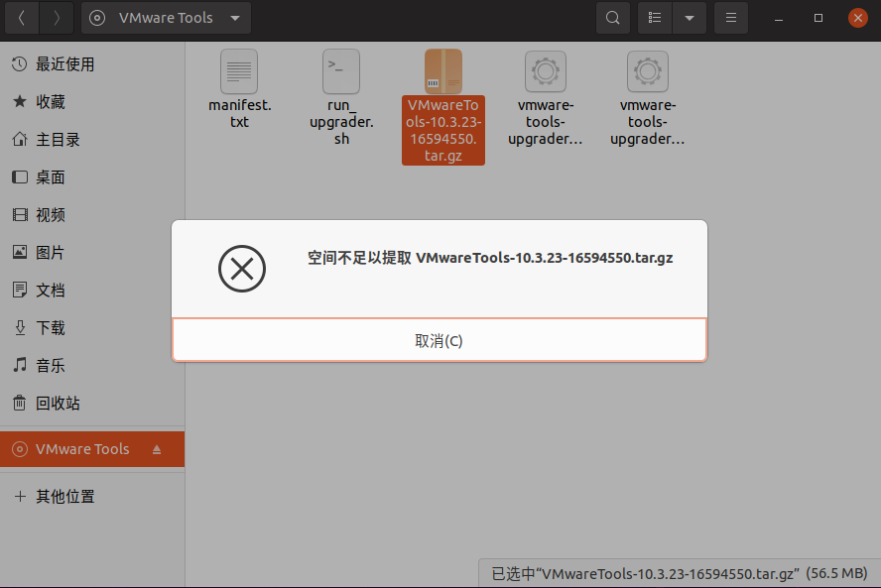Open the hamburger main menu
Screen dimensions: 881x588
[731, 18]
